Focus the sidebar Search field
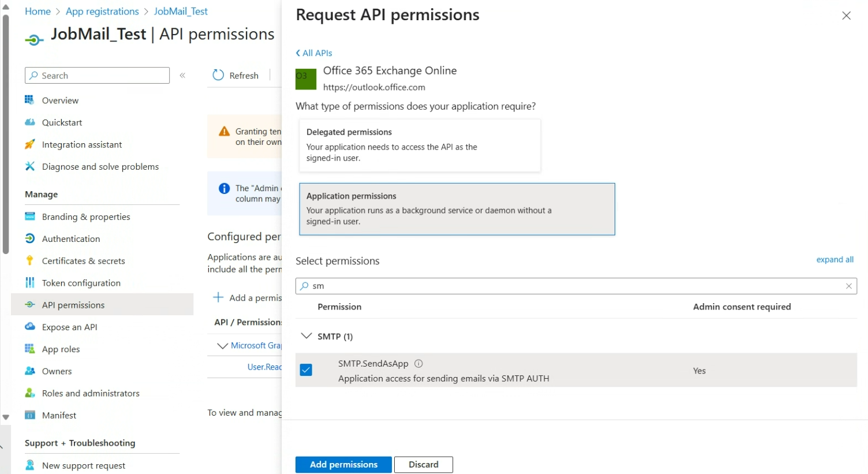 click(x=97, y=76)
